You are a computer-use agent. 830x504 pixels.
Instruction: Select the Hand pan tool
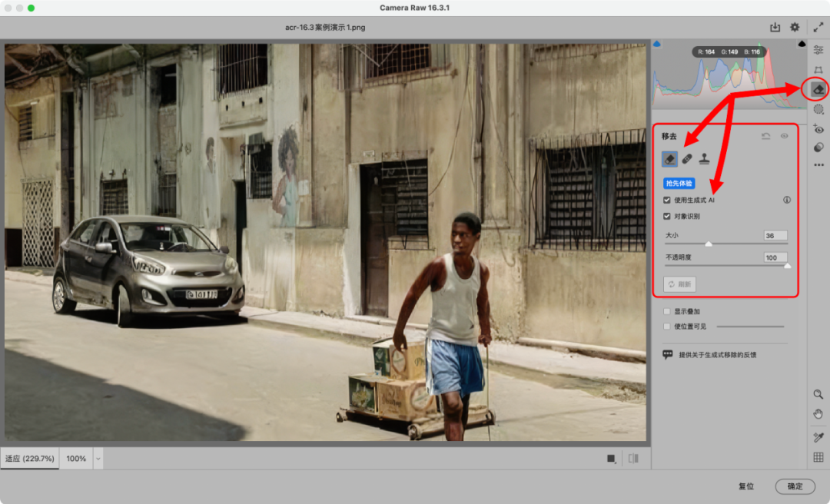click(x=818, y=414)
